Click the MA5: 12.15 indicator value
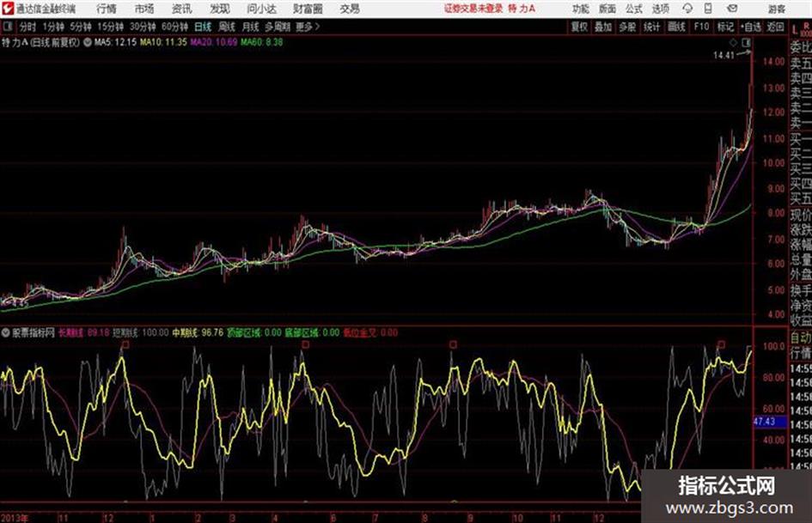This screenshot has width=812, height=523. (x=115, y=42)
